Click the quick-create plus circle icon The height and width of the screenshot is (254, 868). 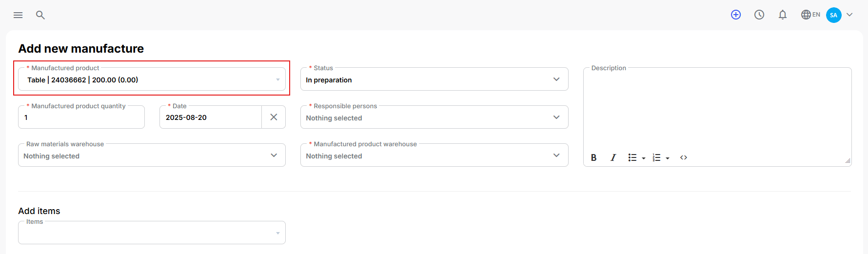(736, 15)
